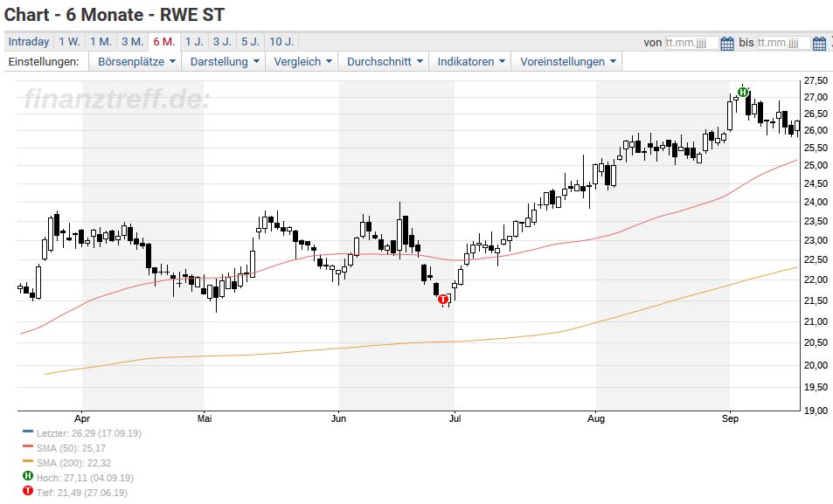This screenshot has height=504, width=833.
Task: Click the 'Sep' x-axis month label
Action: point(730,418)
